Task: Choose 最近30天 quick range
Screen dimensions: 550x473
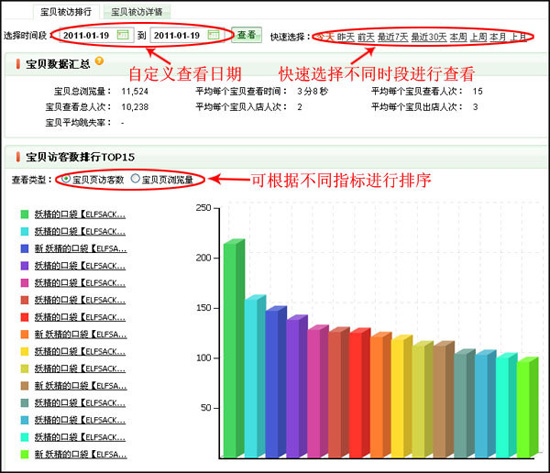Action: click(x=429, y=37)
